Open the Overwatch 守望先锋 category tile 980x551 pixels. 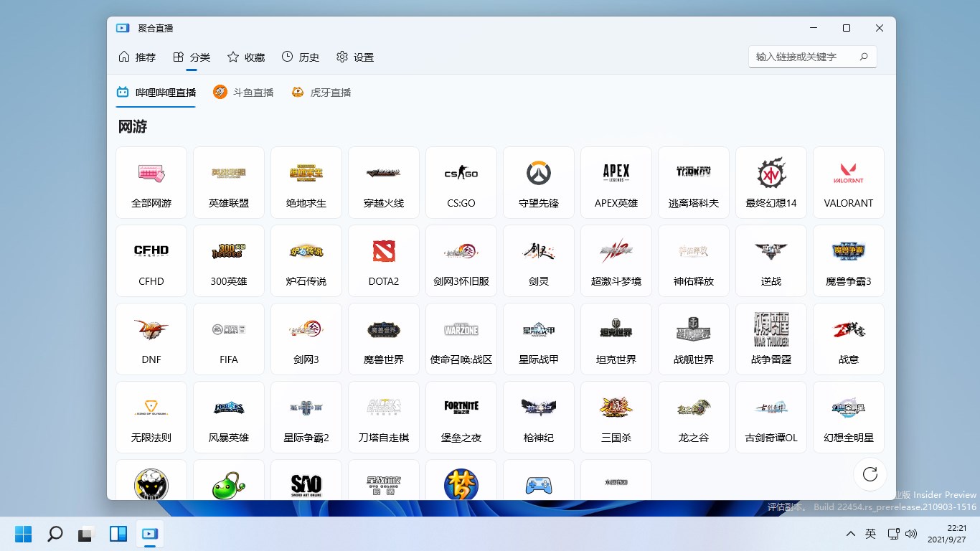(539, 182)
